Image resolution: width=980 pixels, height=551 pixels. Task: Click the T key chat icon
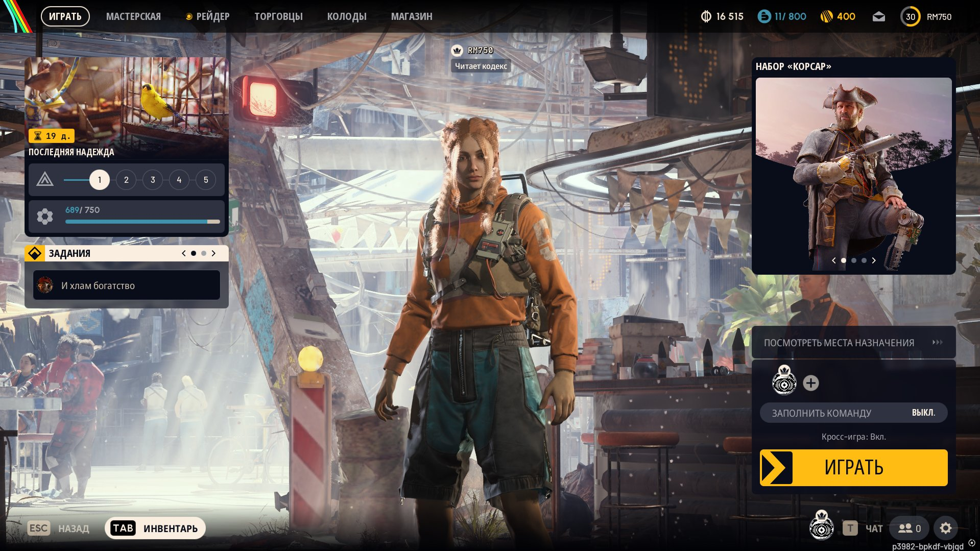(x=850, y=528)
